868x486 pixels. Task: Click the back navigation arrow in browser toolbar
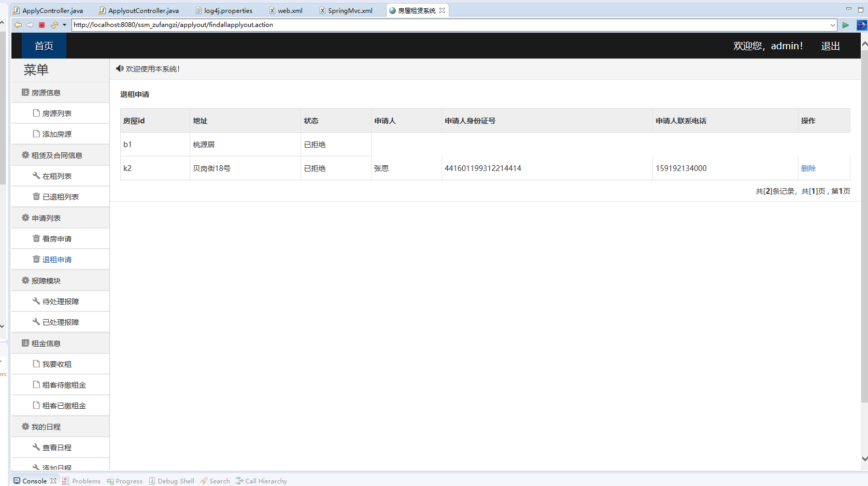click(18, 24)
